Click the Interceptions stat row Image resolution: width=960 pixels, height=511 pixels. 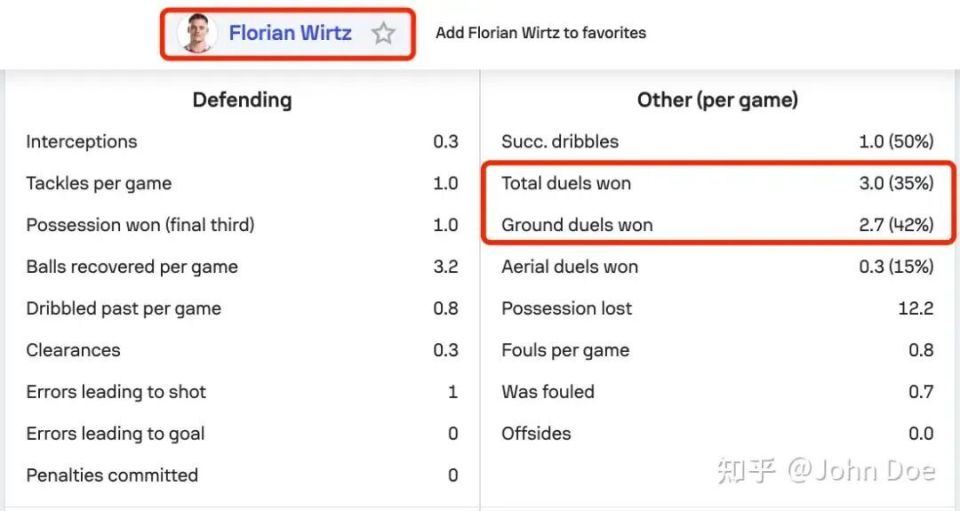[242, 141]
